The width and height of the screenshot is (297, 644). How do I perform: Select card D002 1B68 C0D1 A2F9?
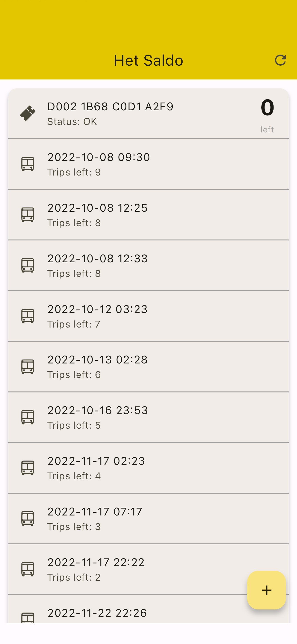coord(110,106)
